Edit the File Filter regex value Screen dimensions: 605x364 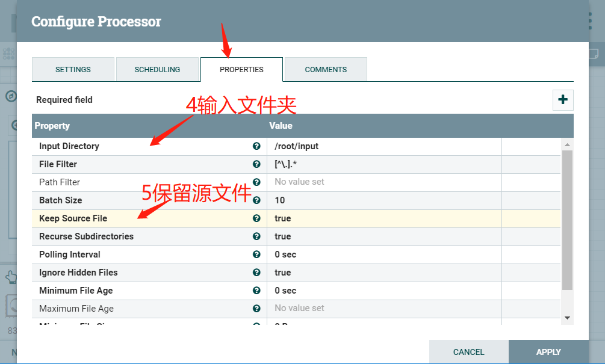pos(384,164)
